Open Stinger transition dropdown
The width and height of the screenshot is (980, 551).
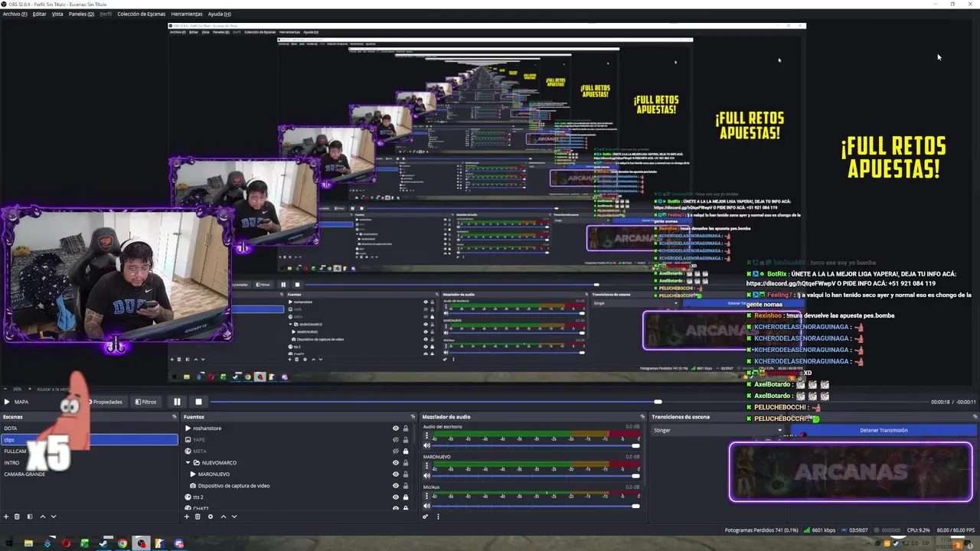[x=717, y=430]
